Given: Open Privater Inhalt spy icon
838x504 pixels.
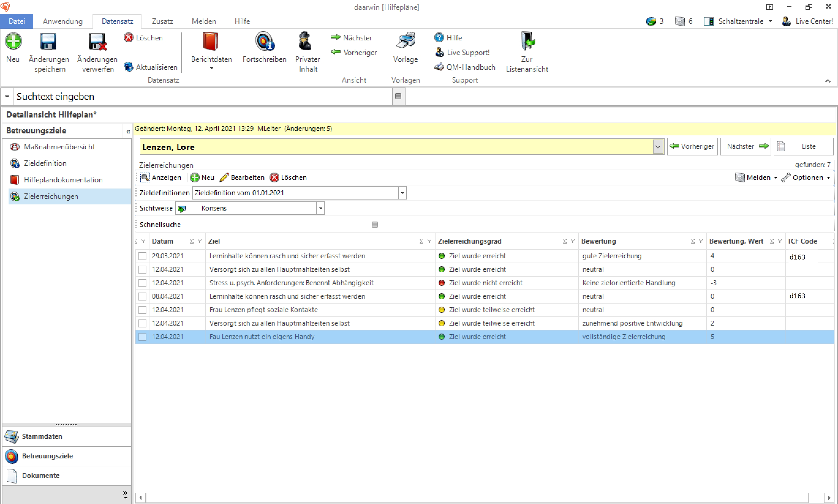Looking at the screenshot, I should coord(305,41).
